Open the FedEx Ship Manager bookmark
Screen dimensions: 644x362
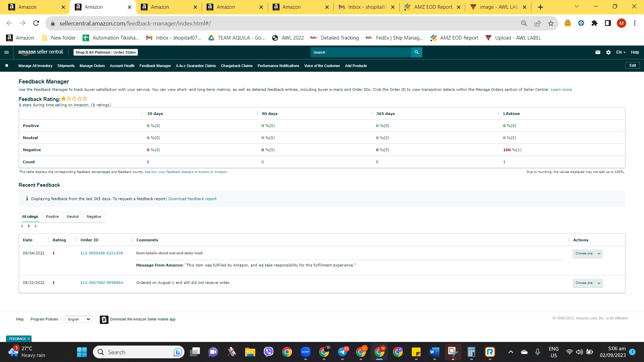(x=394, y=38)
